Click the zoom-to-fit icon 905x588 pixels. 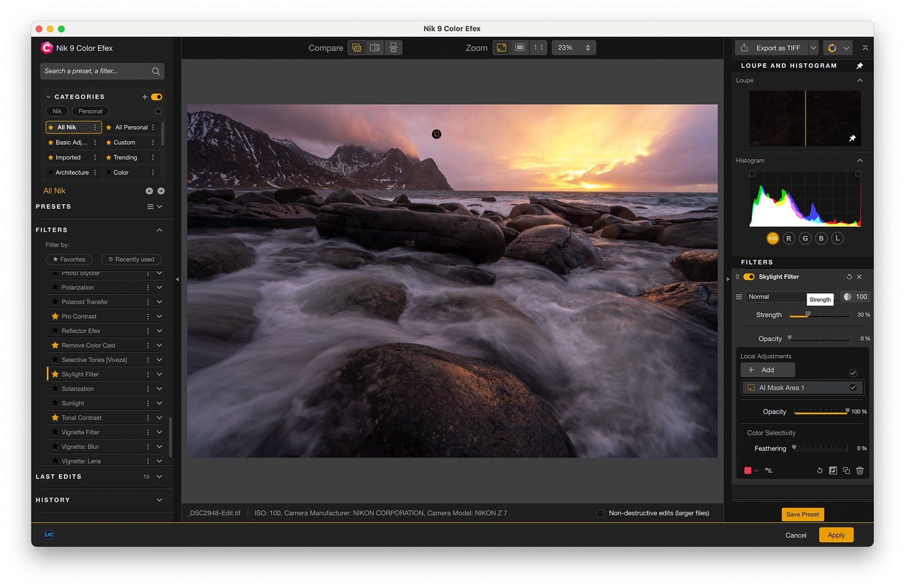tap(502, 48)
